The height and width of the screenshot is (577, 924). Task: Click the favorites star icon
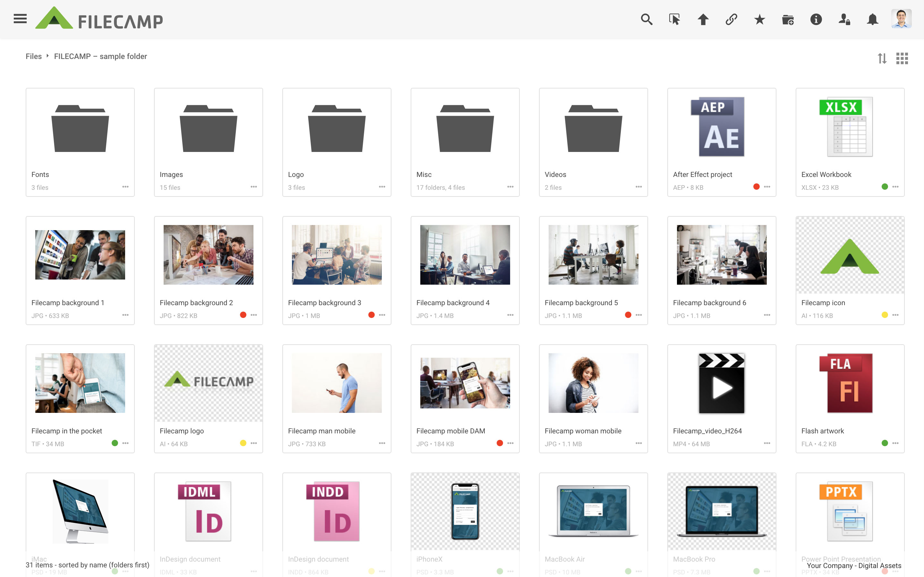(759, 19)
